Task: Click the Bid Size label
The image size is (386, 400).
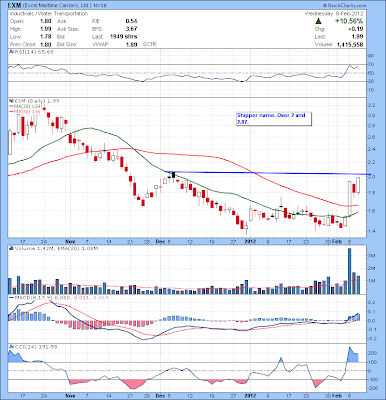Action: (67, 44)
